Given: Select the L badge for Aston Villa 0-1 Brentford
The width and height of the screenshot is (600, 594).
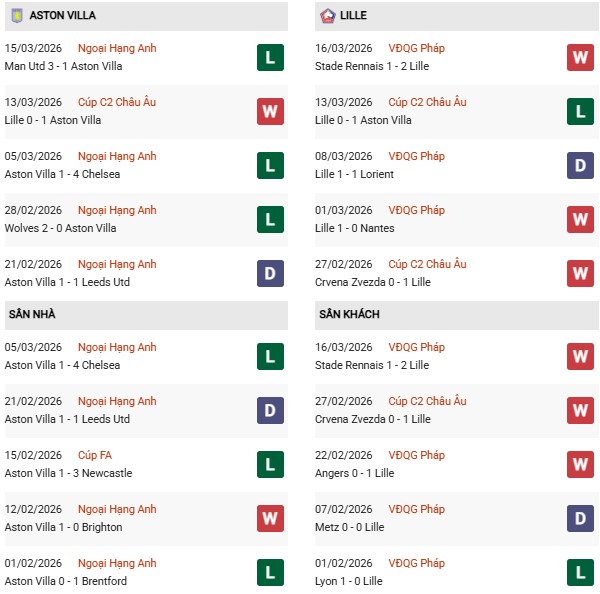Looking at the screenshot, I should (x=270, y=572).
